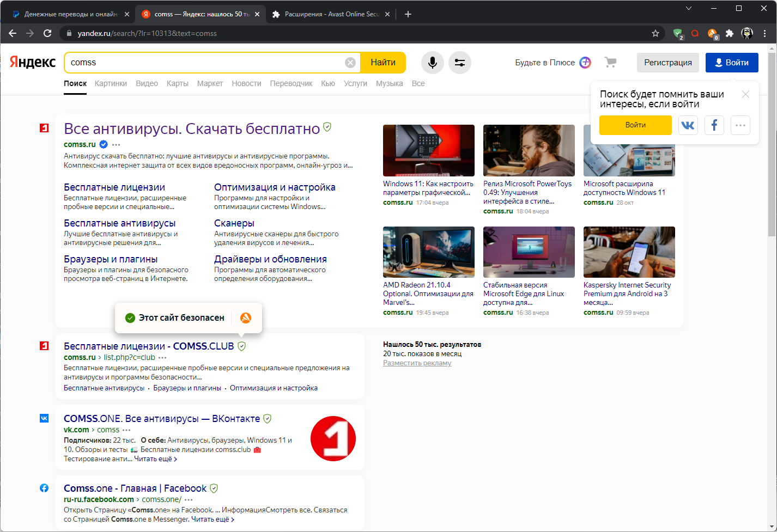Click the Yandex logo

tap(33, 62)
